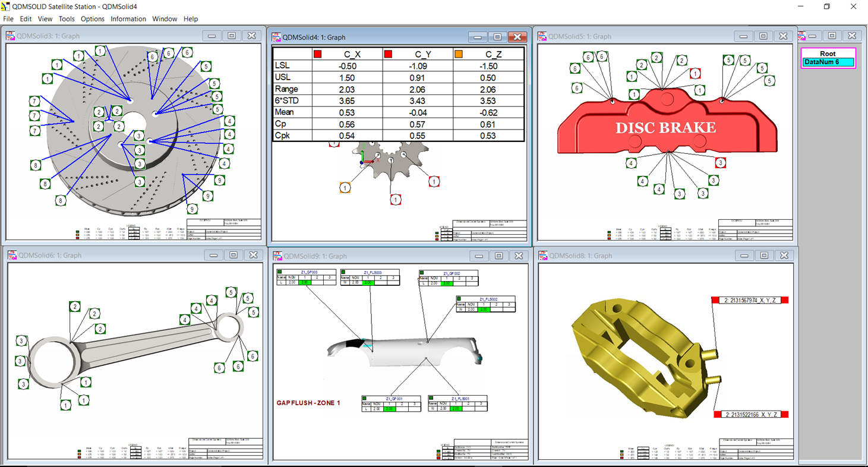Click the LSL row label
The image size is (868, 467).
pyautogui.click(x=283, y=66)
